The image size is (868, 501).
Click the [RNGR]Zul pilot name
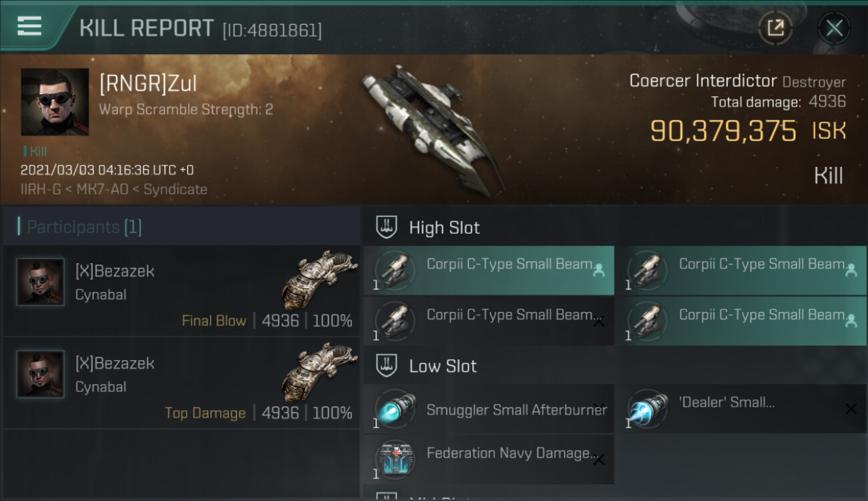(148, 84)
